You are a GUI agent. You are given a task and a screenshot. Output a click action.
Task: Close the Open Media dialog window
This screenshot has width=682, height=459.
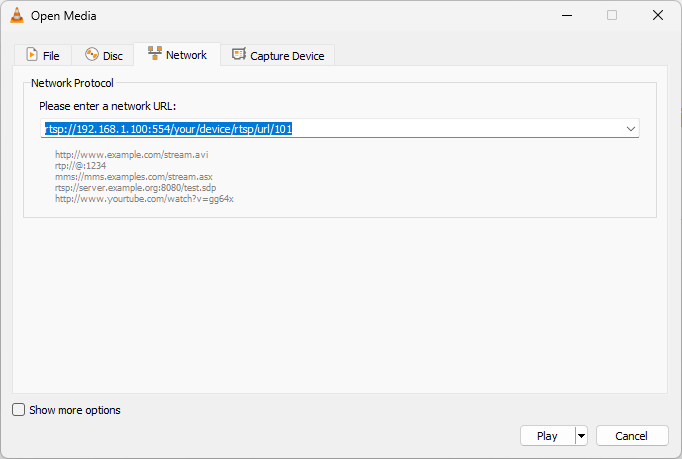[657, 15]
